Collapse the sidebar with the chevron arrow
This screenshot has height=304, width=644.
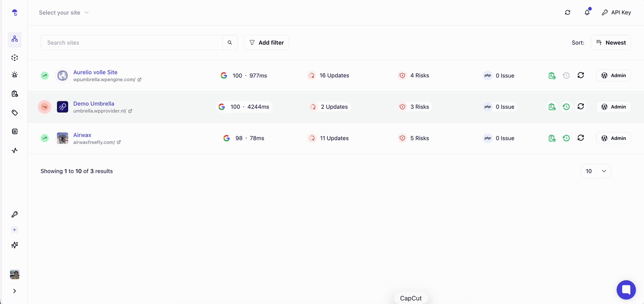click(14, 291)
